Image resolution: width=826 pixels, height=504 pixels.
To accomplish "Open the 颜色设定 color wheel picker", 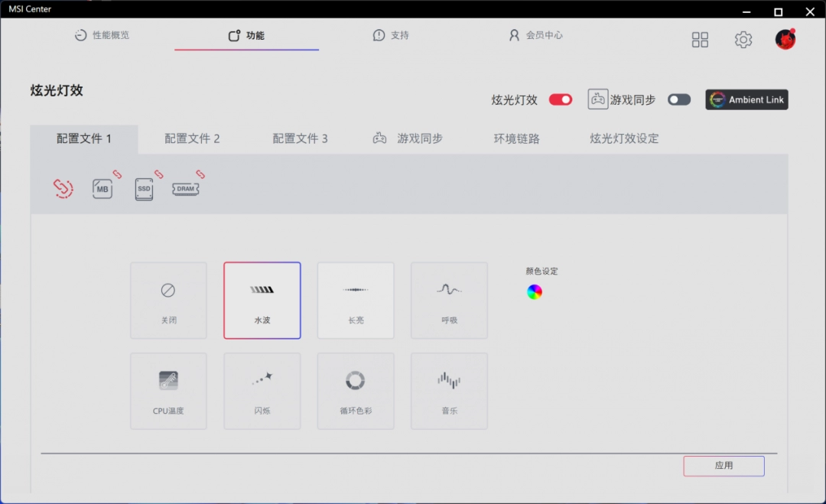I will pos(534,291).
